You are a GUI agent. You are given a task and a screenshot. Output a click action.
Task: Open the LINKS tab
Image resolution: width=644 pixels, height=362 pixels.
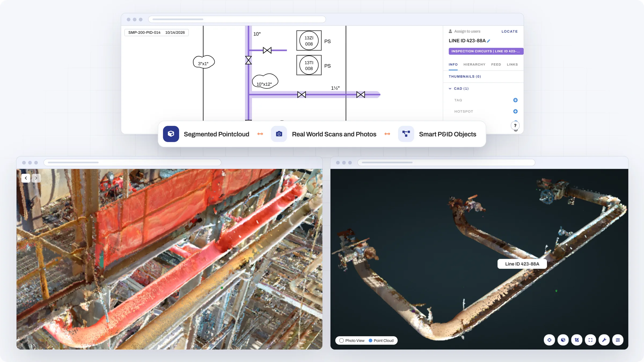pos(512,65)
